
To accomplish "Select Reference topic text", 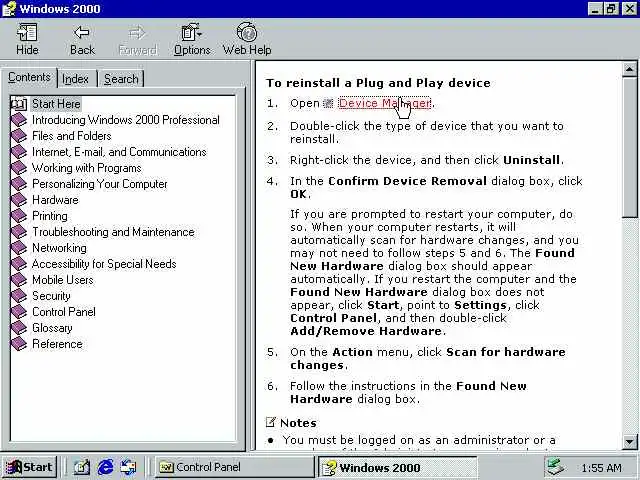I will pyautogui.click(x=57, y=344).
